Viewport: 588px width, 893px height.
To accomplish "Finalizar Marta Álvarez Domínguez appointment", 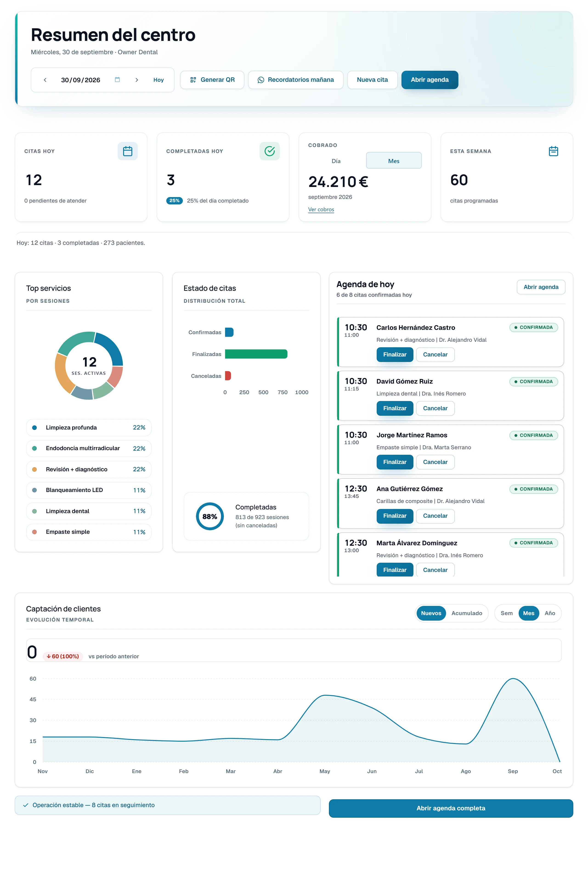I will click(x=395, y=570).
